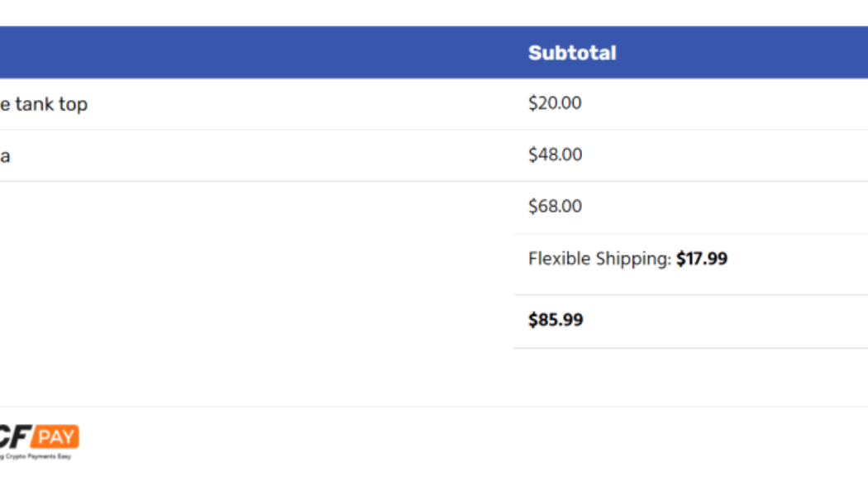868x496 pixels.
Task: Click the blank area right of the $20.00 amount
Action: click(x=727, y=104)
